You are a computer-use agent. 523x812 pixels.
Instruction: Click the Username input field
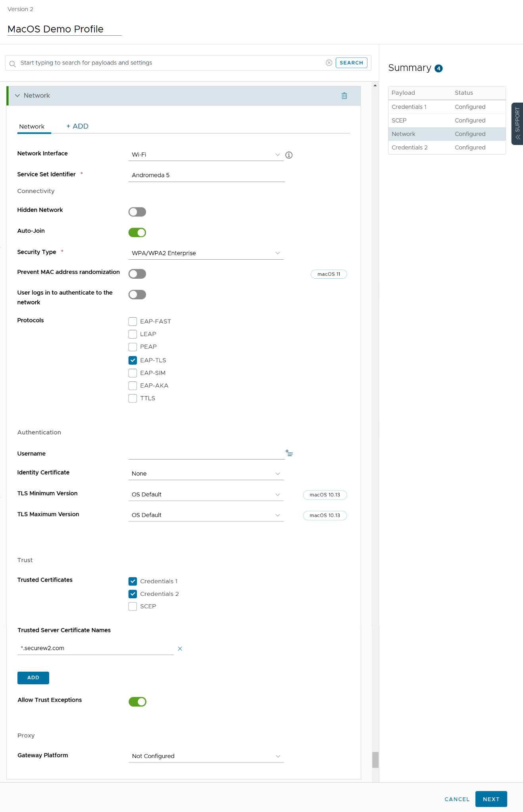point(206,453)
